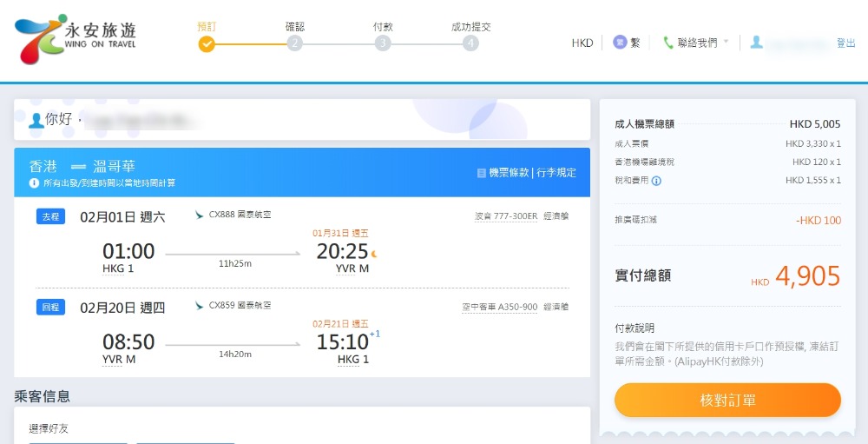Open the HKD currency selector

click(x=582, y=43)
